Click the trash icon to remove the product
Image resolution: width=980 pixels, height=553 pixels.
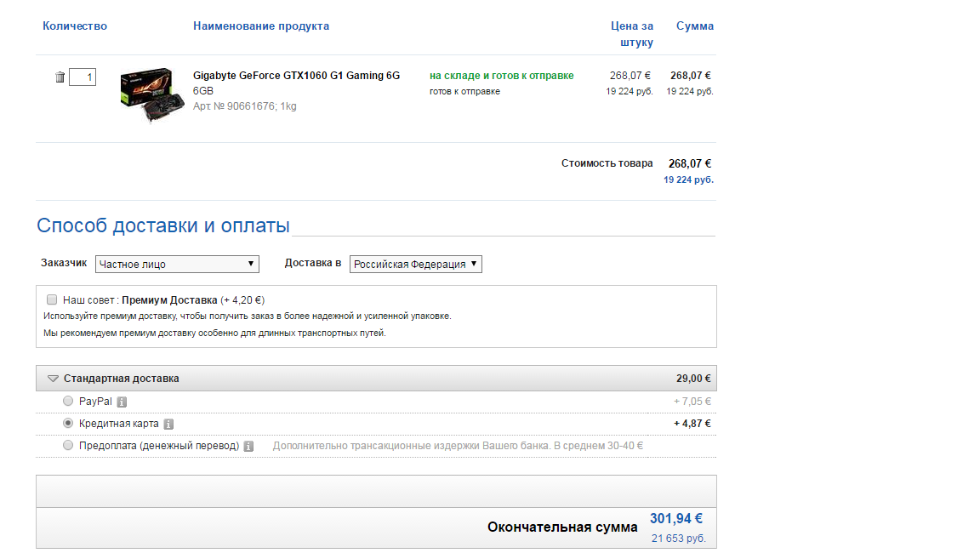(x=60, y=77)
